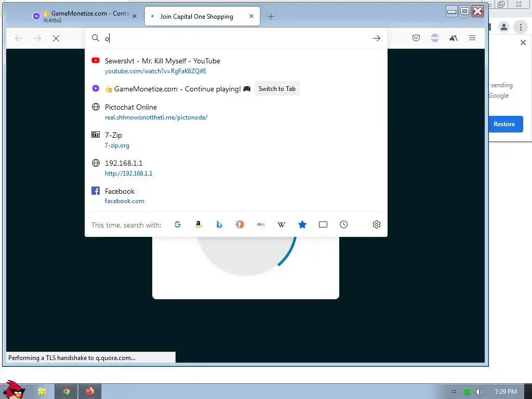
Task: Search history with the clock icon
Action: (x=344, y=224)
